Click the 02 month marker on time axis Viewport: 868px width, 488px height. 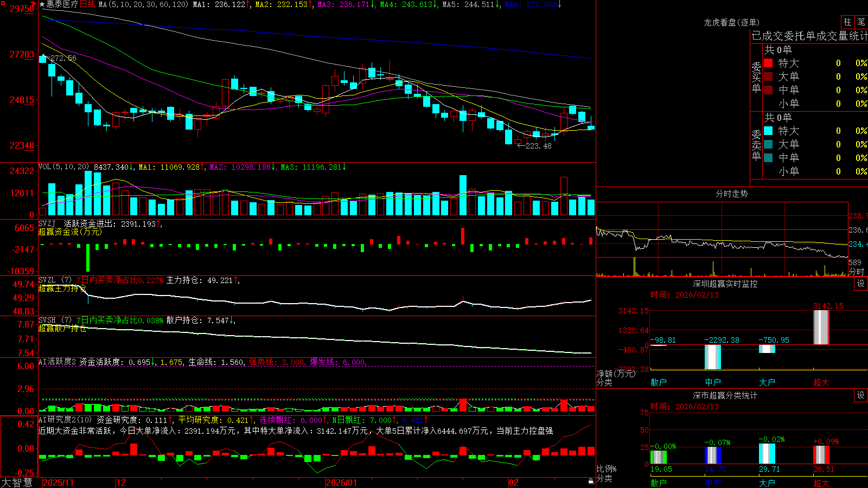(x=514, y=483)
